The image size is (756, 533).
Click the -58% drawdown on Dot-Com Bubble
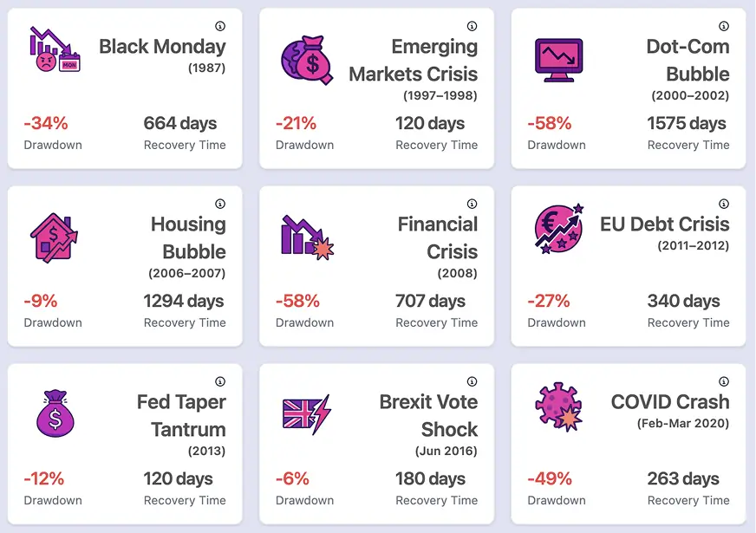[549, 123]
